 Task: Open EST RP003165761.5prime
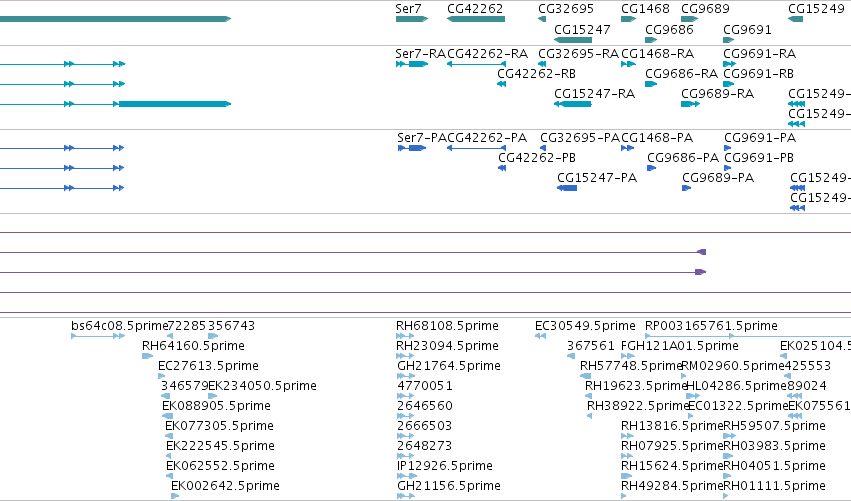[712, 326]
